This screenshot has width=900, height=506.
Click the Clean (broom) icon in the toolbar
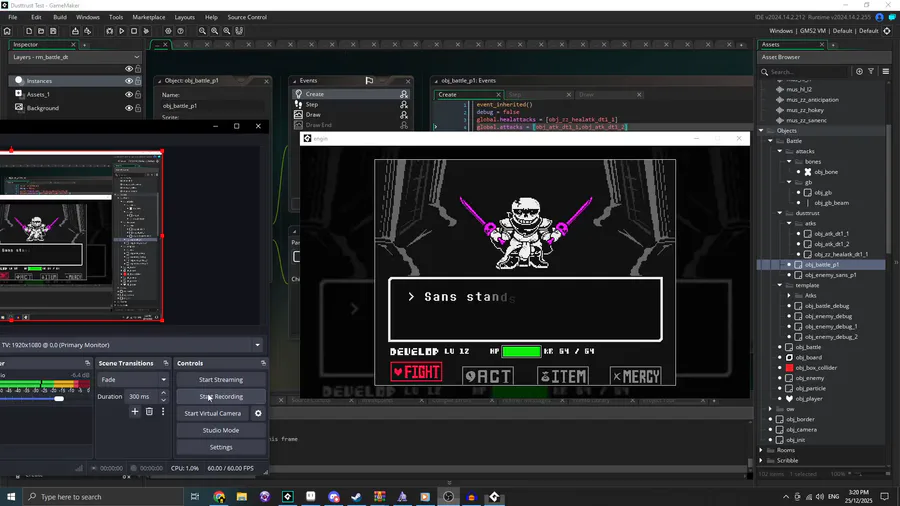pos(146,31)
